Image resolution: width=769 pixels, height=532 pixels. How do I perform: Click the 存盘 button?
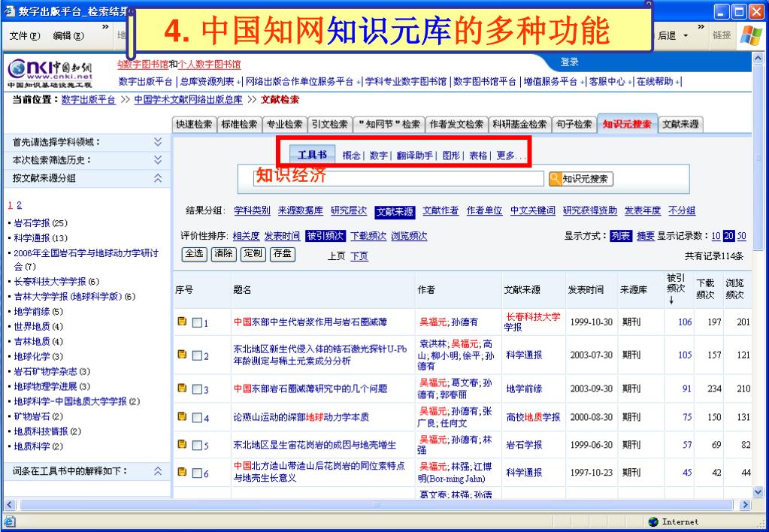pos(283,253)
